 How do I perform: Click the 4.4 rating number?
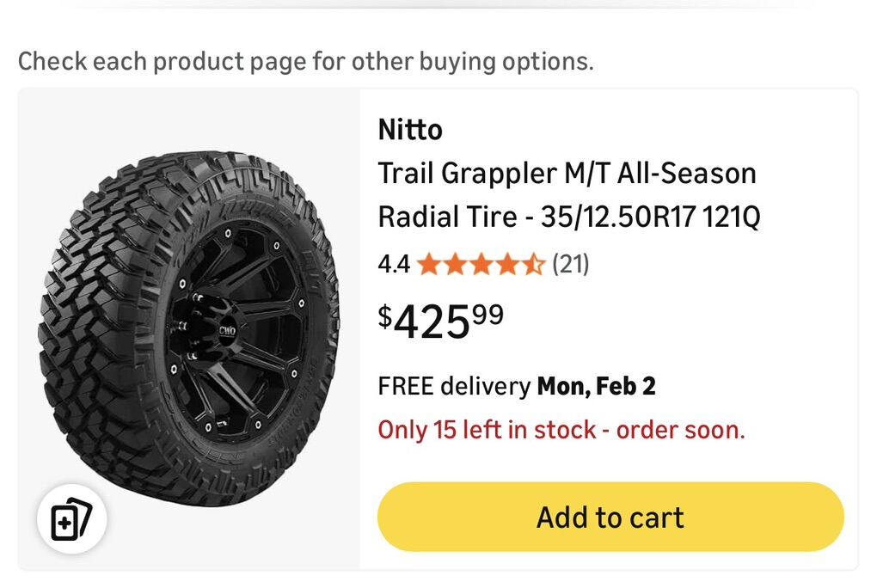tap(394, 265)
